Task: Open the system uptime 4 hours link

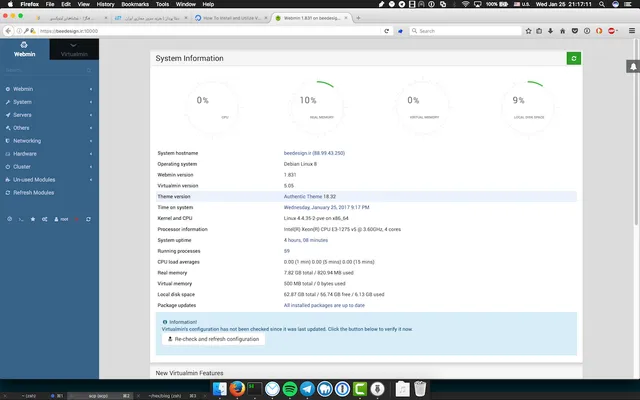Action: tap(306, 240)
